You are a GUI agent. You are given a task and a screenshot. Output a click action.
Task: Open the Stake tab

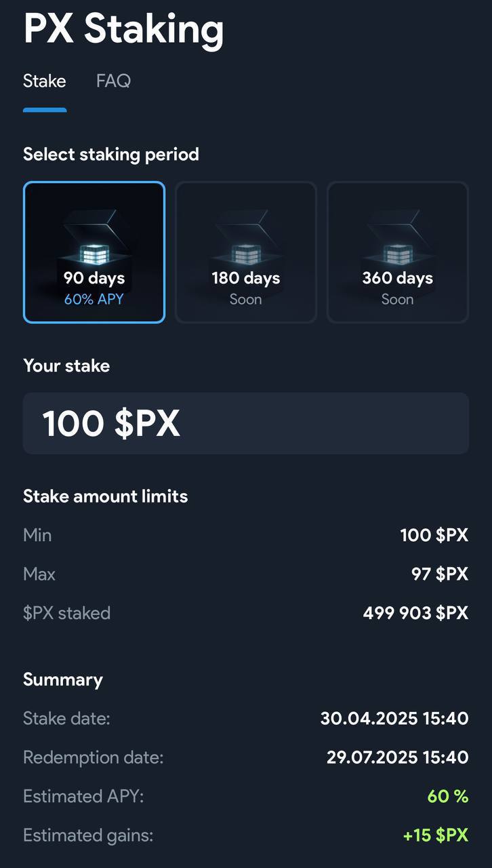(45, 81)
